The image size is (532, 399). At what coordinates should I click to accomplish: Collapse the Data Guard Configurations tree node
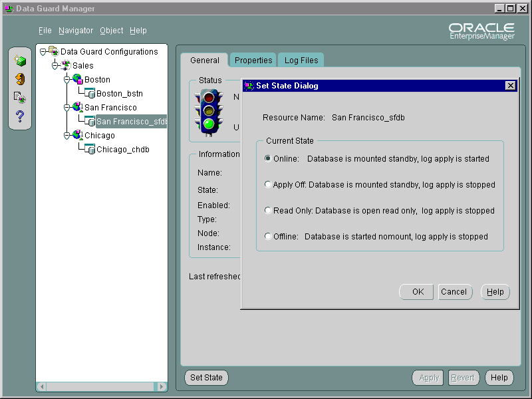click(43, 52)
